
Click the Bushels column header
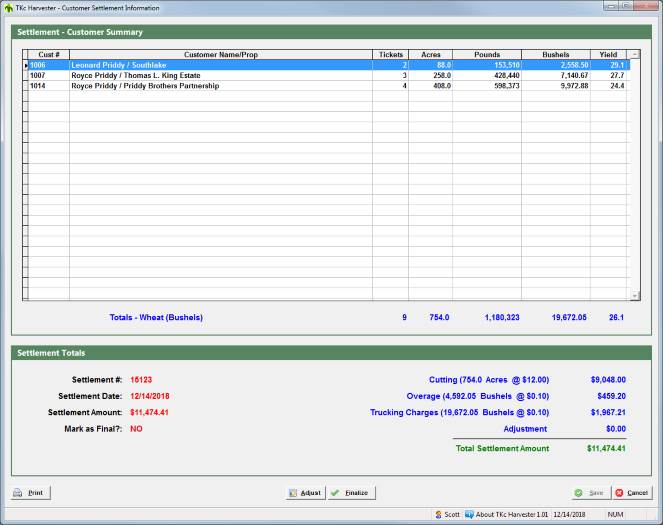[x=555, y=54]
